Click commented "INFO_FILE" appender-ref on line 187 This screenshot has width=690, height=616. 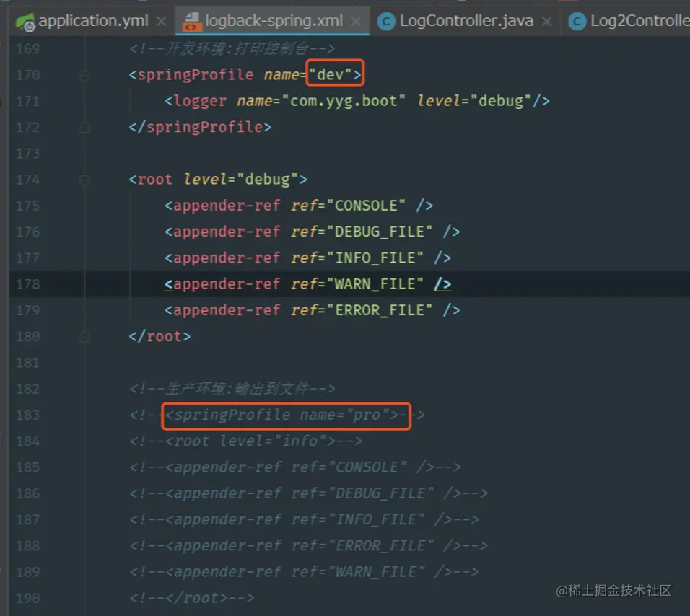point(304,520)
